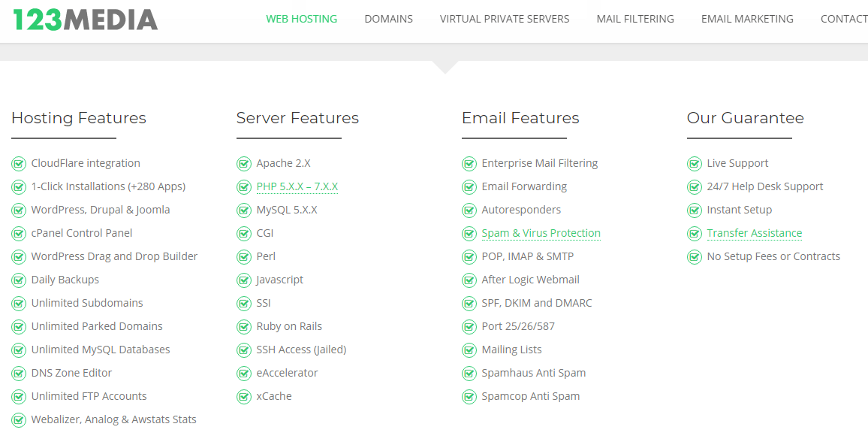Click the check icon beside PHP 5.X.X – 7.X.X
Screen dimensions: 868x448
coord(244,187)
